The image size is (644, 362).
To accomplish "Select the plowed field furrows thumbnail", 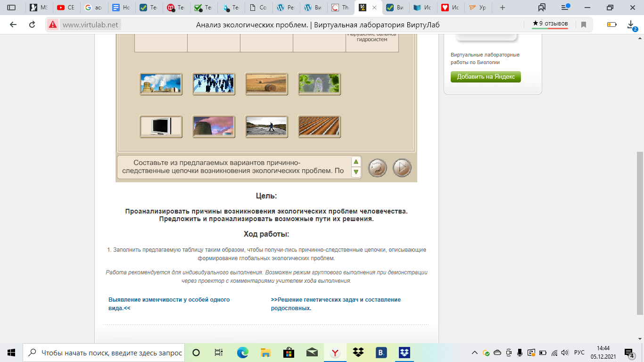I will (x=319, y=126).
